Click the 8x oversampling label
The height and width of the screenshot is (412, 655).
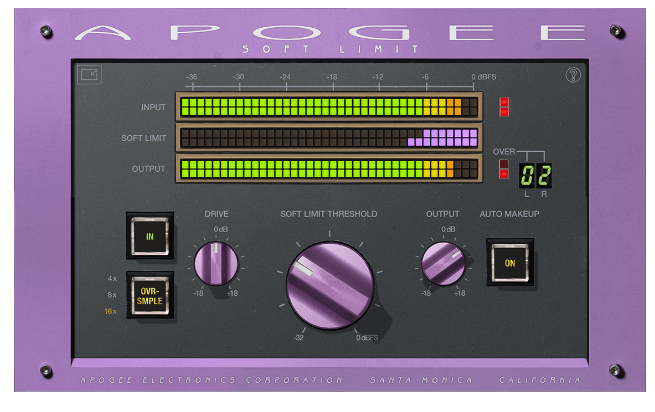tap(112, 295)
